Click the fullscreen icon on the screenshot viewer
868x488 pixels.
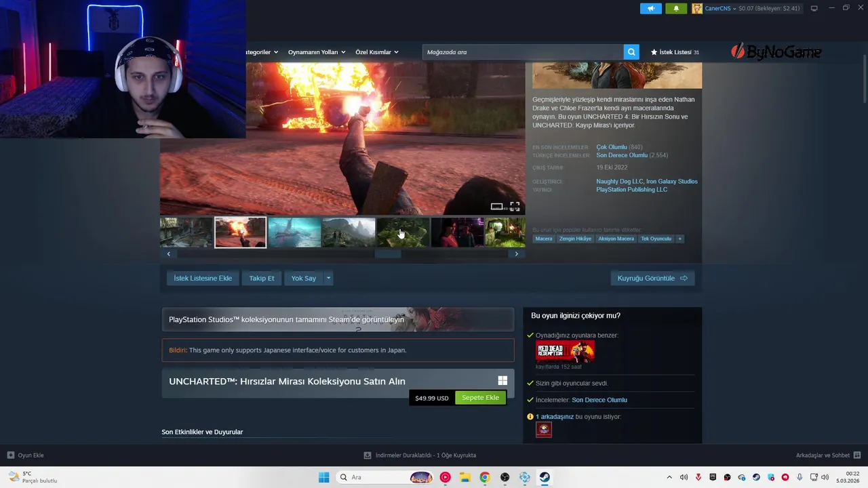coord(515,207)
